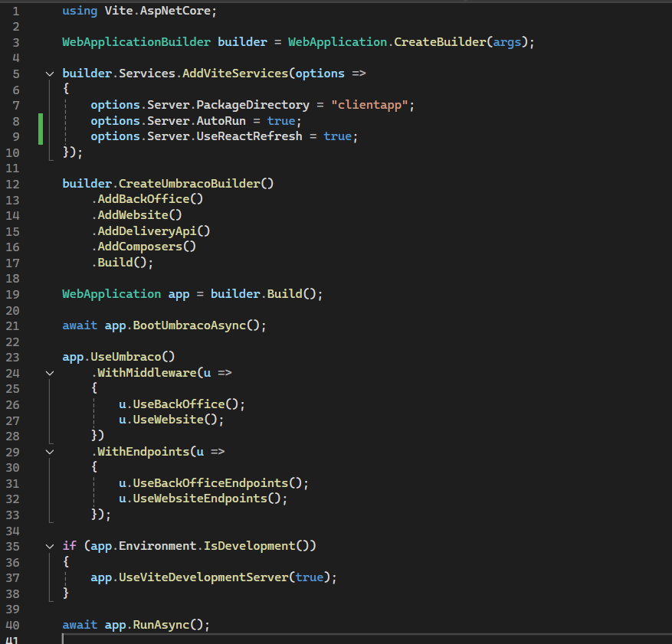Click line number 1 in the gutter
Viewport: 672px width, 644px height.
coord(15,11)
